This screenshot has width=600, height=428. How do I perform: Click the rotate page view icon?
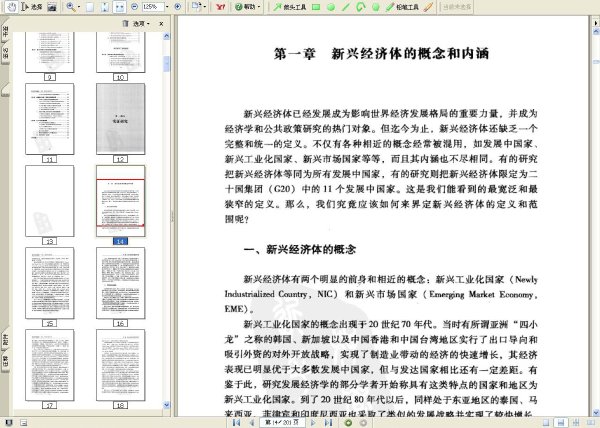pos(196,7)
